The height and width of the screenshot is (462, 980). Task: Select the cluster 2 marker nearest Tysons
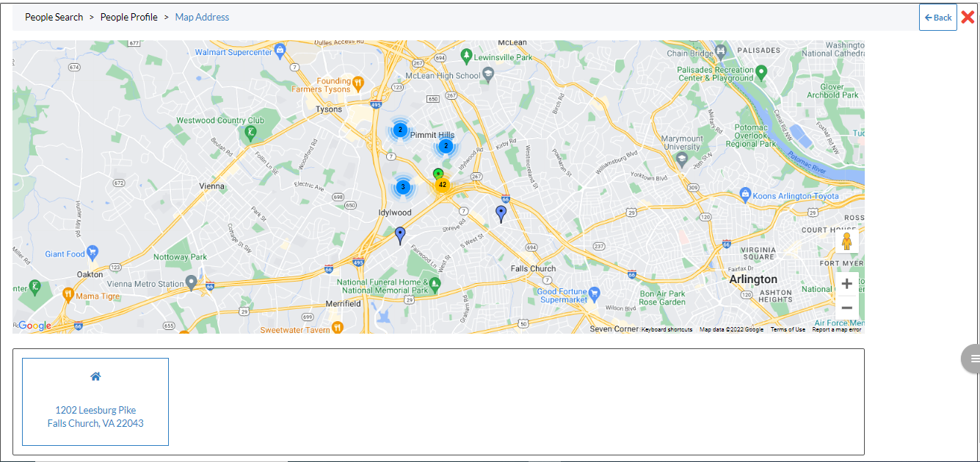click(x=400, y=131)
